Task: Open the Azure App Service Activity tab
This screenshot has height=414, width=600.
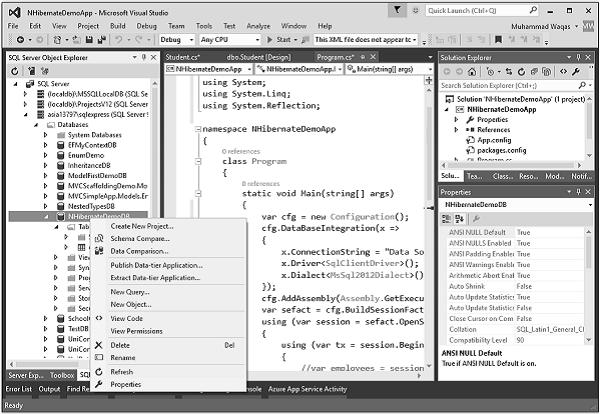Action: [308, 389]
